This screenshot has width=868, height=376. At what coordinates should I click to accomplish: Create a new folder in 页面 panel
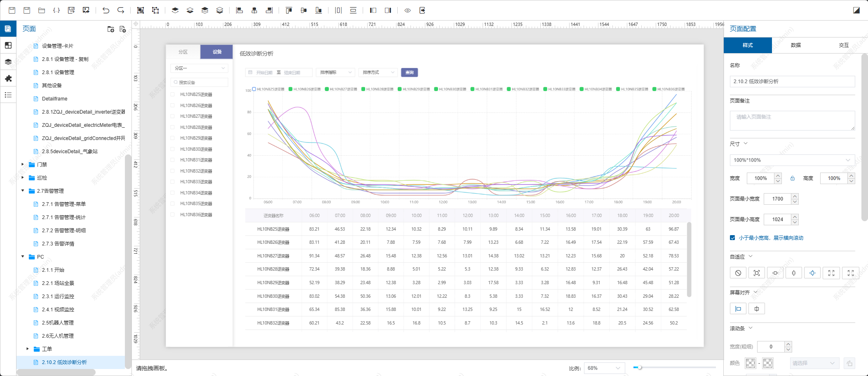click(111, 29)
